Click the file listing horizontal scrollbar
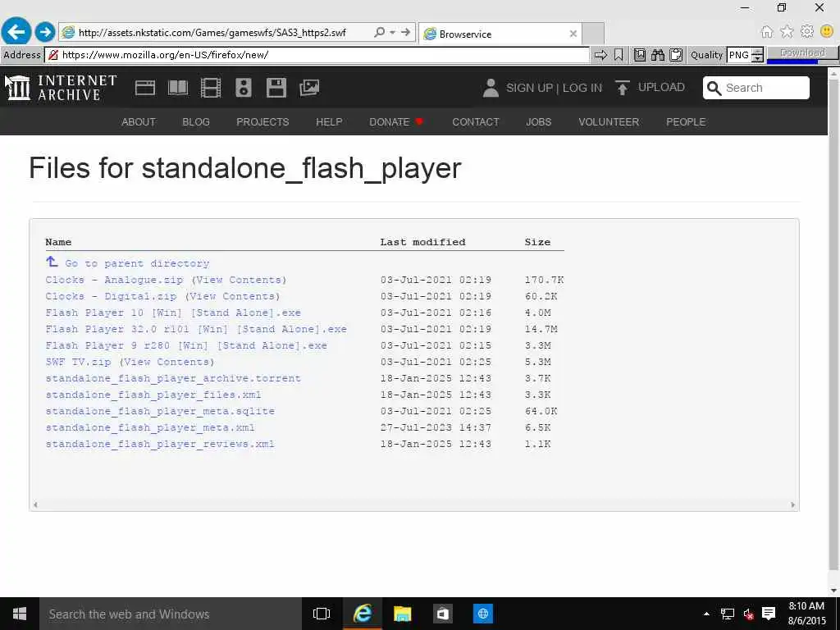840x630 pixels. click(414, 504)
